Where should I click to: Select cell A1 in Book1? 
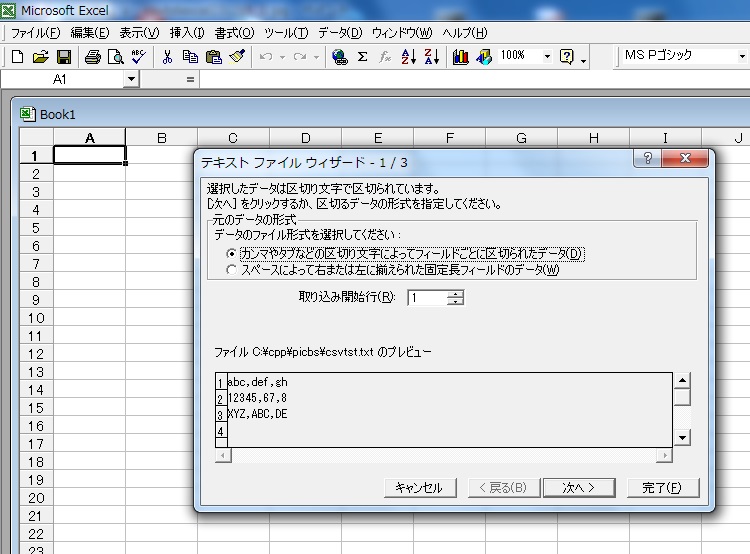(89, 155)
